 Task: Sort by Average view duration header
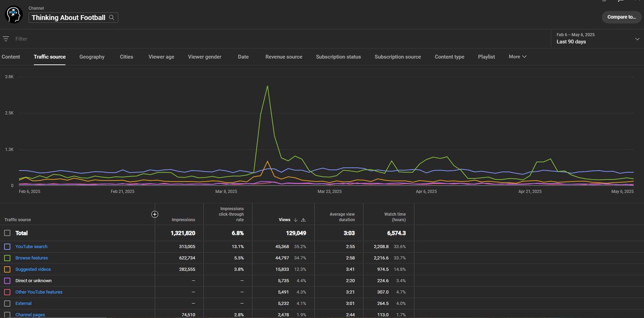point(342,217)
